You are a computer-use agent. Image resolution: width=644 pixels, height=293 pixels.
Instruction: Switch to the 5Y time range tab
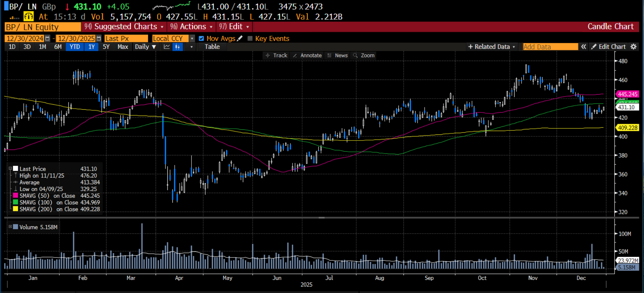point(106,47)
